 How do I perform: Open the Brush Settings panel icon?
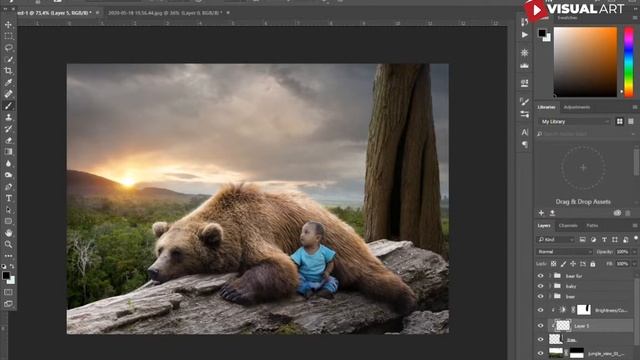[x=524, y=101]
